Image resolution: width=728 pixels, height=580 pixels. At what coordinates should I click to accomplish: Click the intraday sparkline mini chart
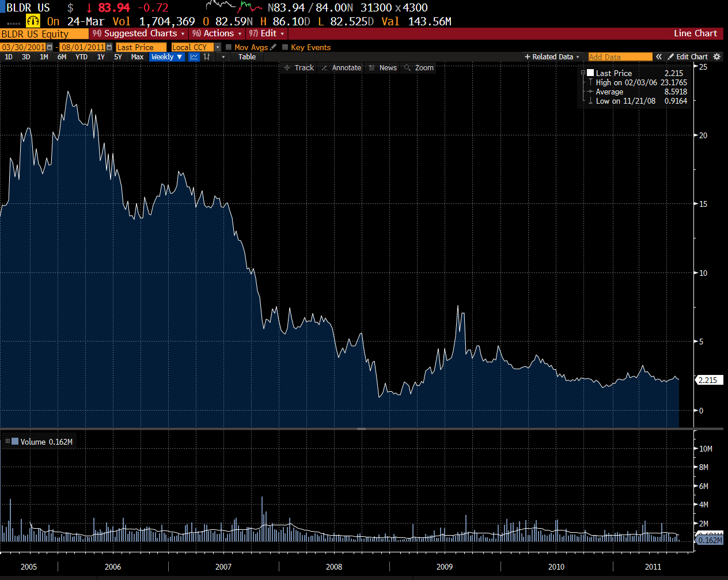coord(234,7)
